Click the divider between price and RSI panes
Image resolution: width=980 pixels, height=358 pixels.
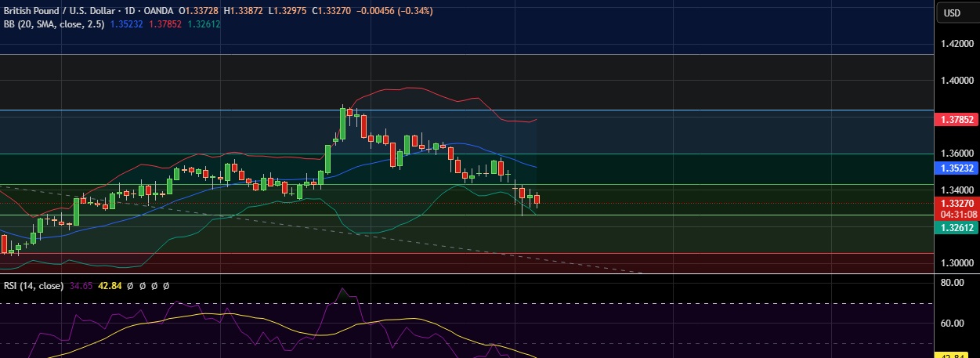(470, 275)
